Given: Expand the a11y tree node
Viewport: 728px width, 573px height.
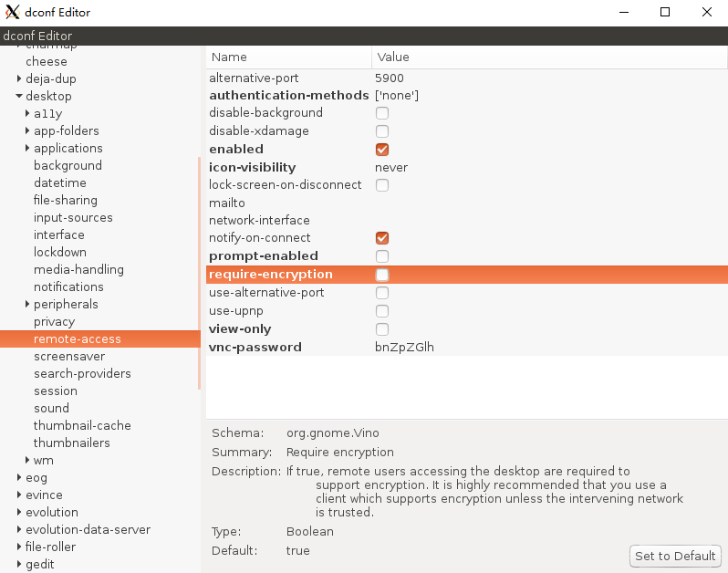Looking at the screenshot, I should click(27, 113).
